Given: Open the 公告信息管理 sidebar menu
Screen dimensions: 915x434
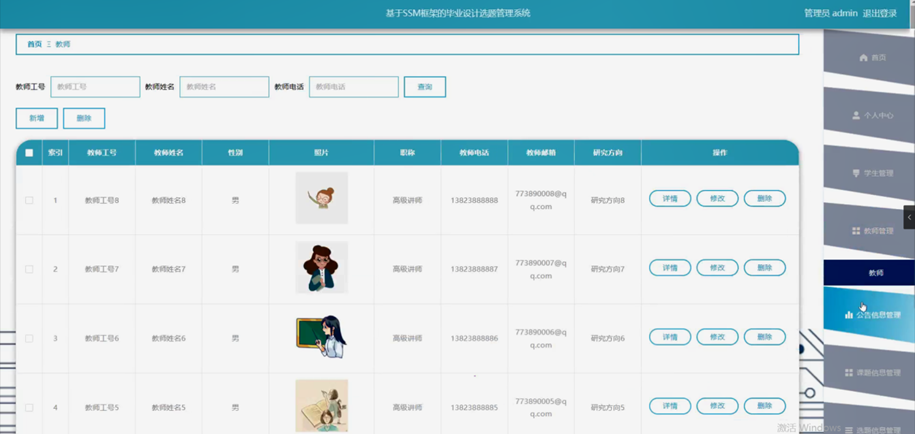Looking at the screenshot, I should tap(869, 315).
